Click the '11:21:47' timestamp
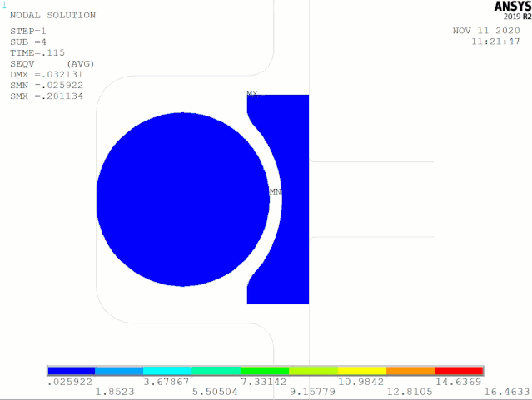This screenshot has height=400, width=532. 495,42
